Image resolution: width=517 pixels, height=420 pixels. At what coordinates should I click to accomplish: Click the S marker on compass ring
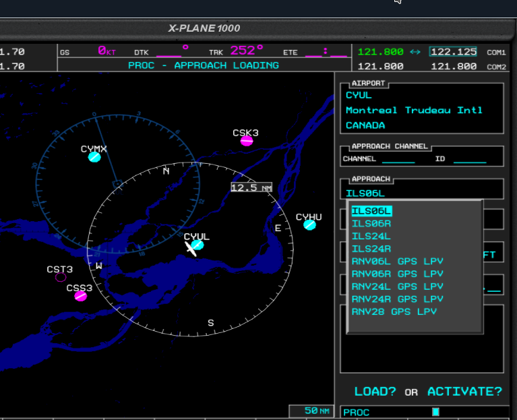tap(211, 323)
